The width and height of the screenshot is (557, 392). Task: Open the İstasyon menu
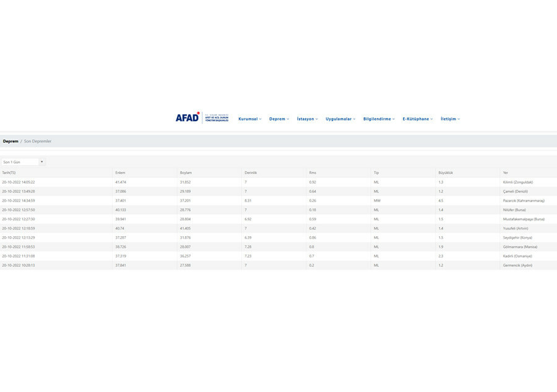click(x=307, y=119)
